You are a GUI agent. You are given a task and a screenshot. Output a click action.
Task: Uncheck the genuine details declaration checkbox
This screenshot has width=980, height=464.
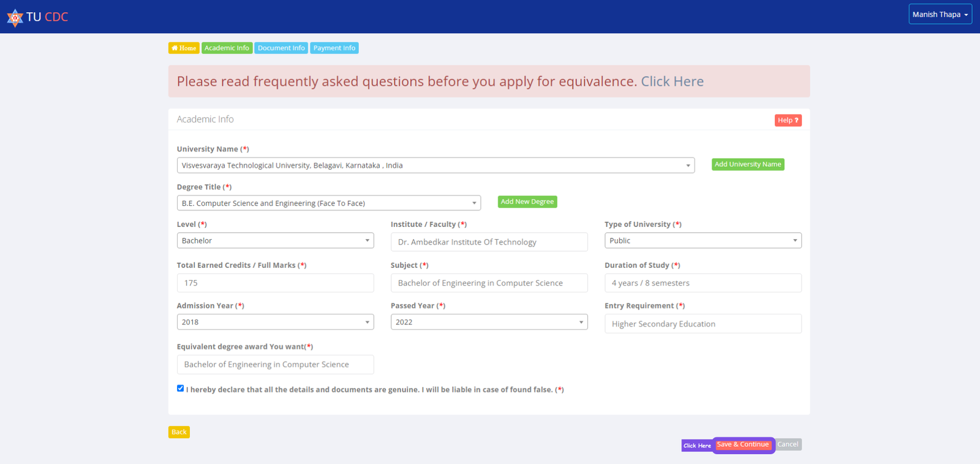(x=180, y=388)
